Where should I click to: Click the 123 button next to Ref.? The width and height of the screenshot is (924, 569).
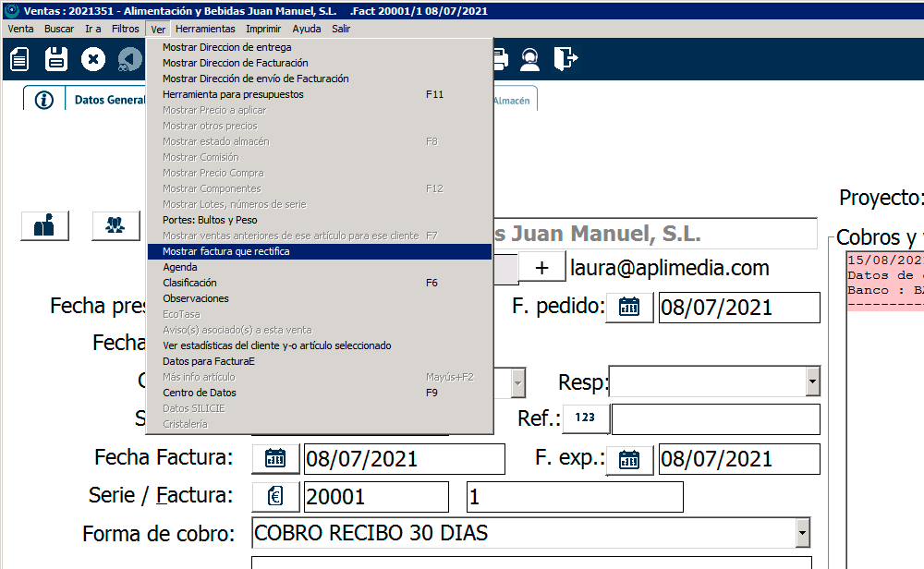coord(585,418)
